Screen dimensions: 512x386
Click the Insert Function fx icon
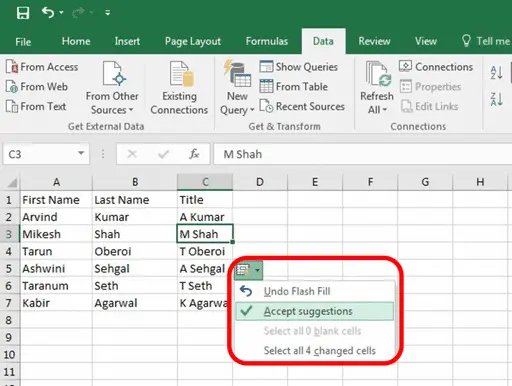tap(194, 154)
